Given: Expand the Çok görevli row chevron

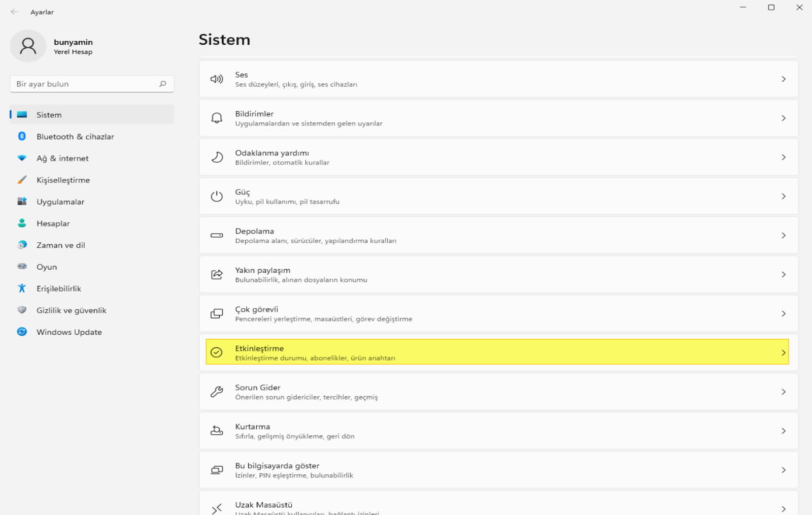Looking at the screenshot, I should click(x=784, y=314).
